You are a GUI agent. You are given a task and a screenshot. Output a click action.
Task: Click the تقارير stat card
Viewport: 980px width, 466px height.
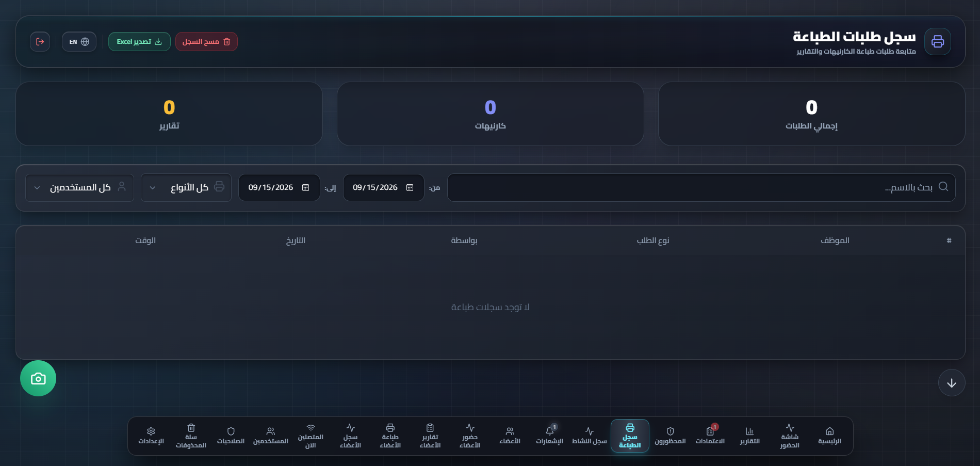coord(169,114)
